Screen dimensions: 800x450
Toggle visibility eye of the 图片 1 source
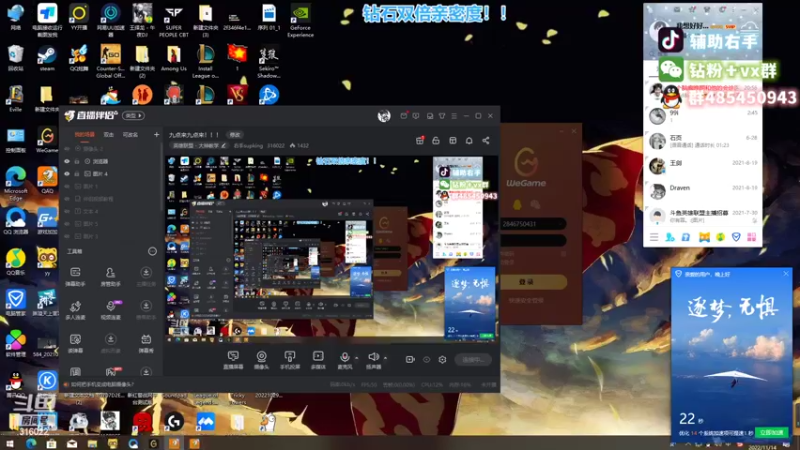pos(67,186)
